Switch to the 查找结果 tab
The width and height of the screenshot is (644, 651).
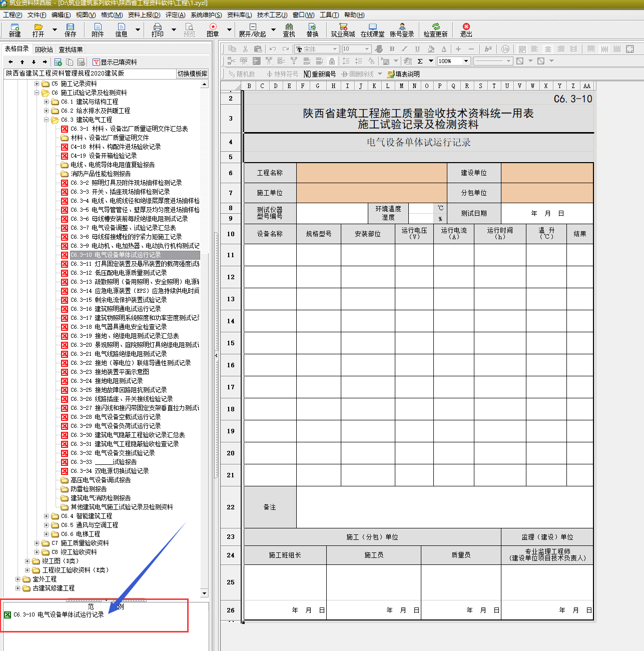71,50
